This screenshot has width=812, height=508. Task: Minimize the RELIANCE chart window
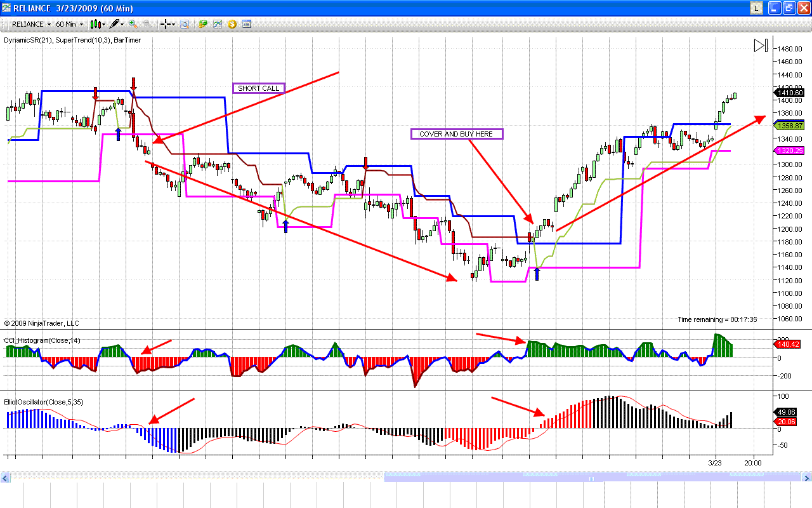(x=774, y=8)
